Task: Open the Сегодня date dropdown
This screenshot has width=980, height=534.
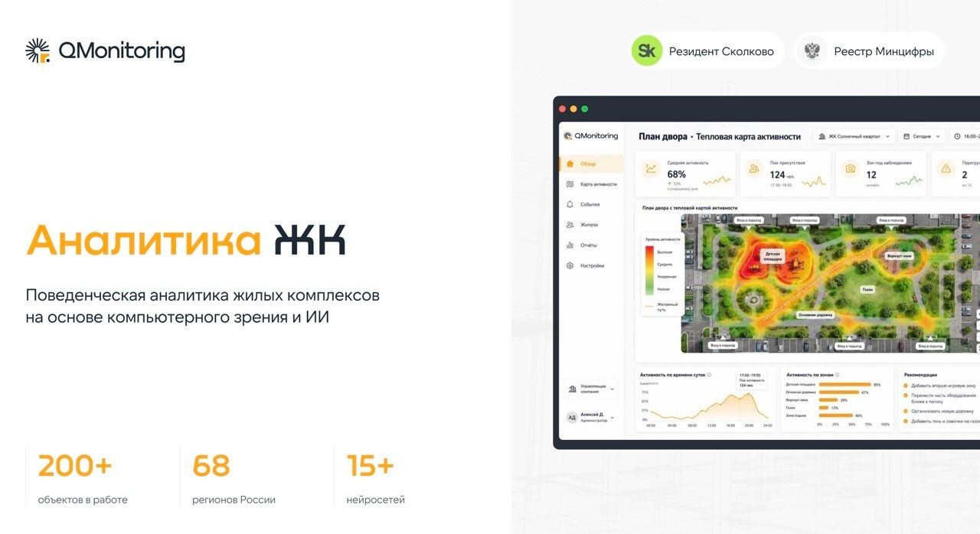Action: pos(923,136)
